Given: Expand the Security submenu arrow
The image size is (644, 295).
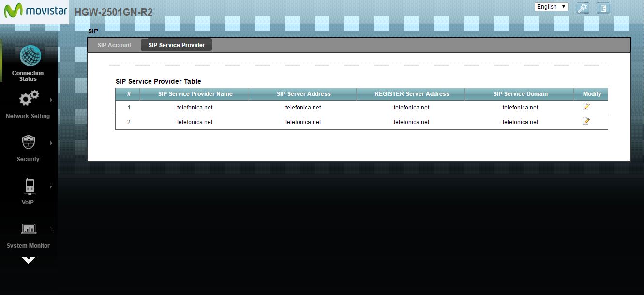Looking at the screenshot, I should (x=51, y=143).
